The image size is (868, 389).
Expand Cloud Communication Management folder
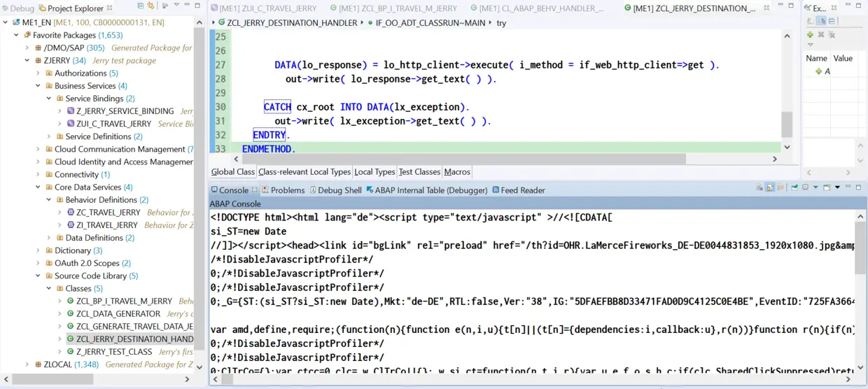tap(38, 149)
